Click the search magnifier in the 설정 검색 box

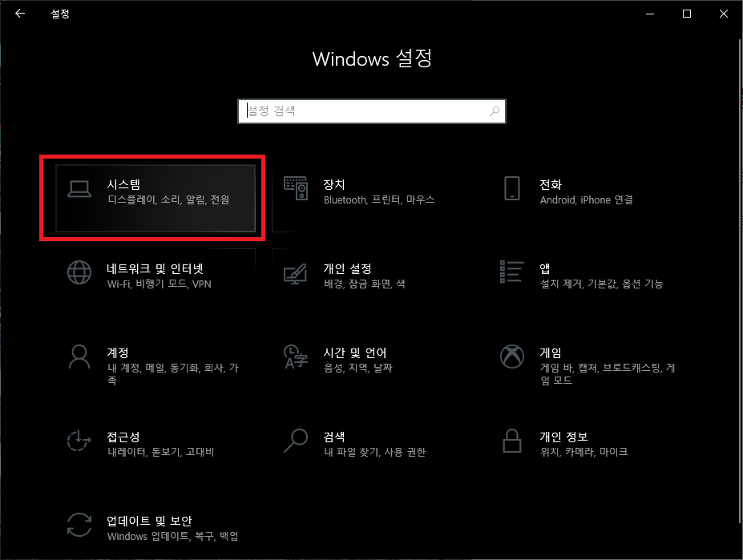coord(495,111)
